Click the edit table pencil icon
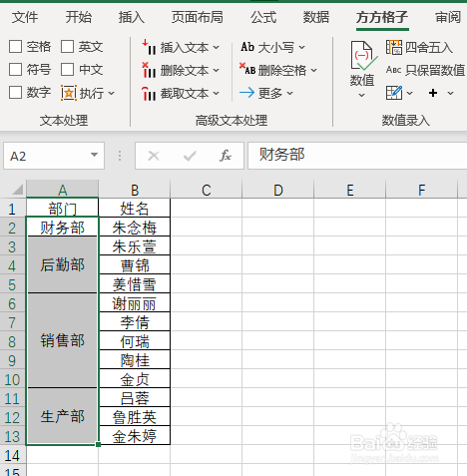467x476 pixels. pyautogui.click(x=394, y=93)
